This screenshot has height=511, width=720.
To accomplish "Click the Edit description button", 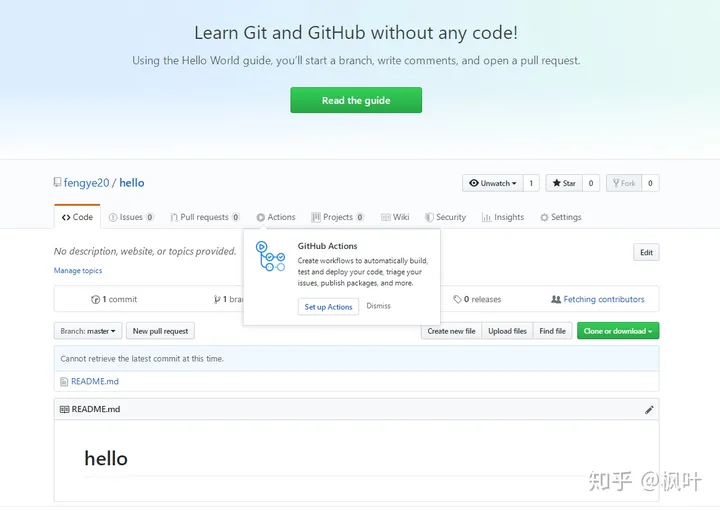I will click(x=646, y=252).
